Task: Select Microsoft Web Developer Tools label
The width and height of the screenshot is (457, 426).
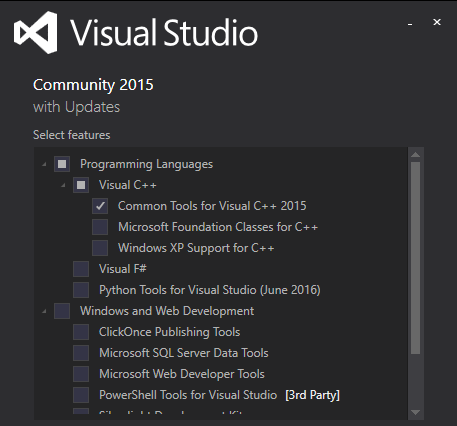Action: [182, 374]
